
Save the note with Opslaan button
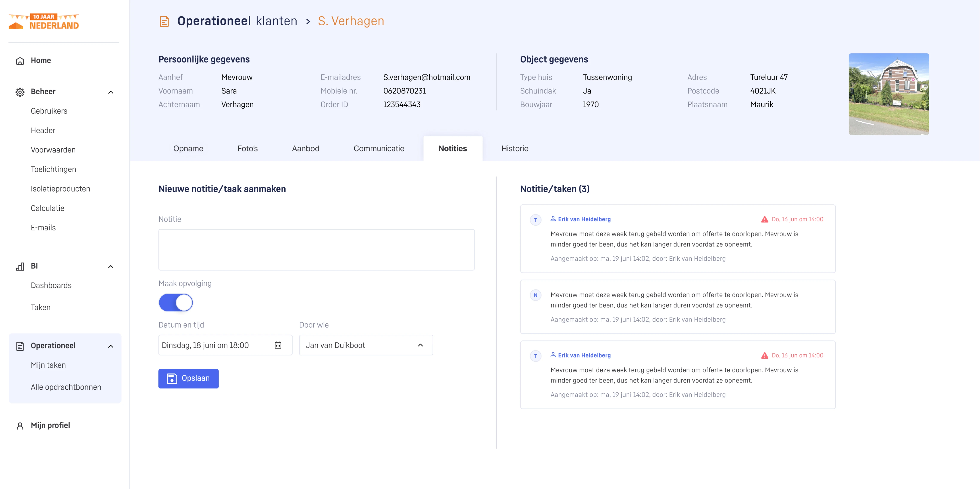(188, 378)
